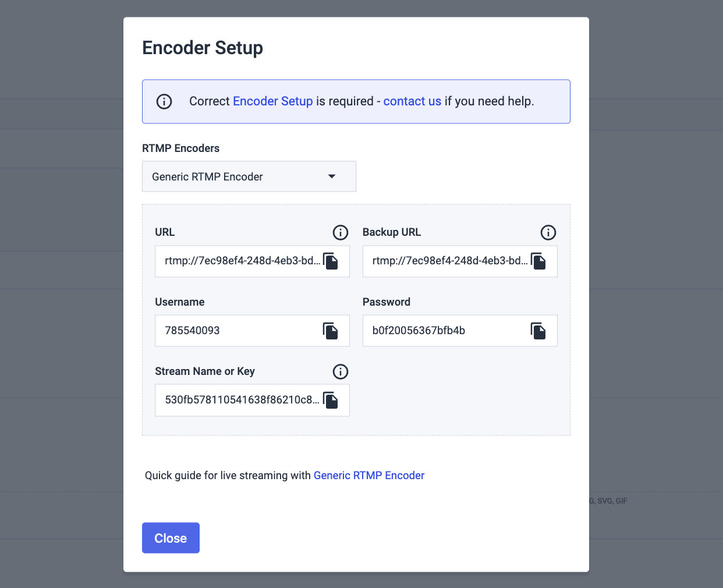The width and height of the screenshot is (723, 588).
Task: Click the dropdown arrow beside Generic RTMP Encoder
Action: click(332, 176)
